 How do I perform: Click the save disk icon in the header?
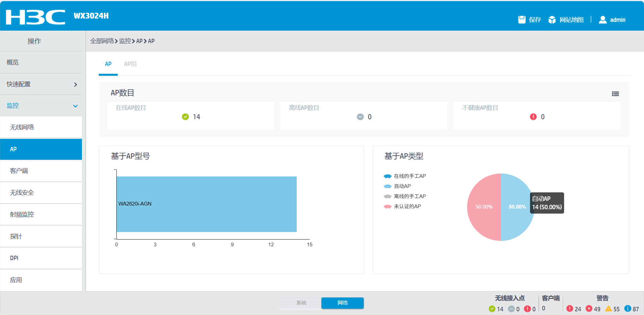click(x=522, y=20)
